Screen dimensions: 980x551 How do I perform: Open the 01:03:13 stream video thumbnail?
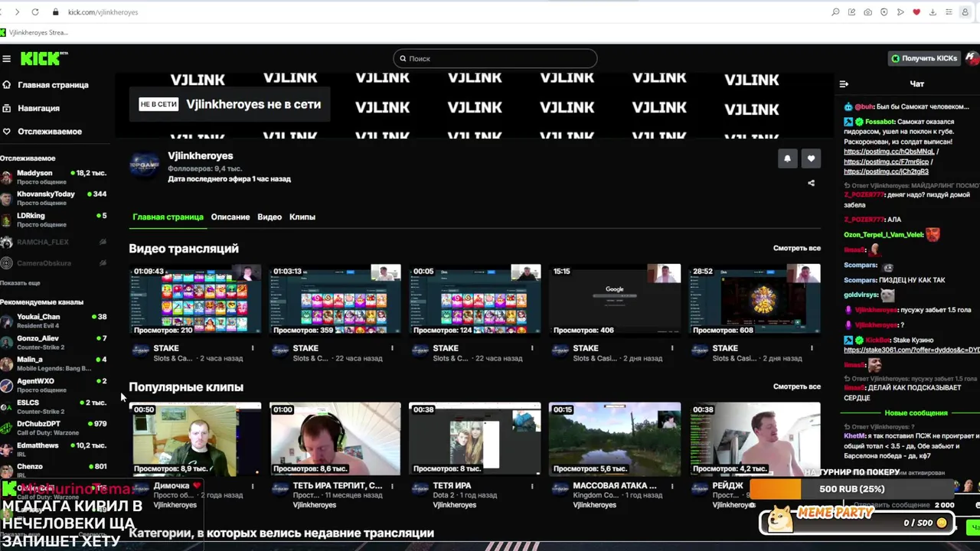point(335,300)
